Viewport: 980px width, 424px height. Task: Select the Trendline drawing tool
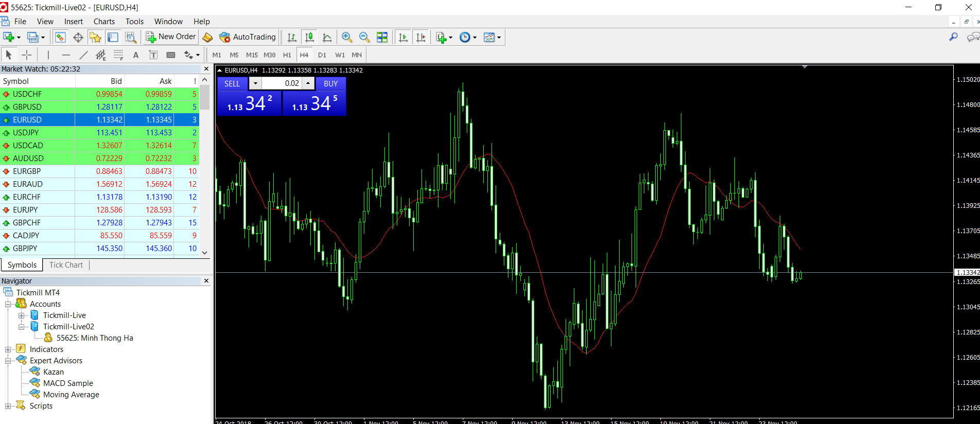coord(83,55)
